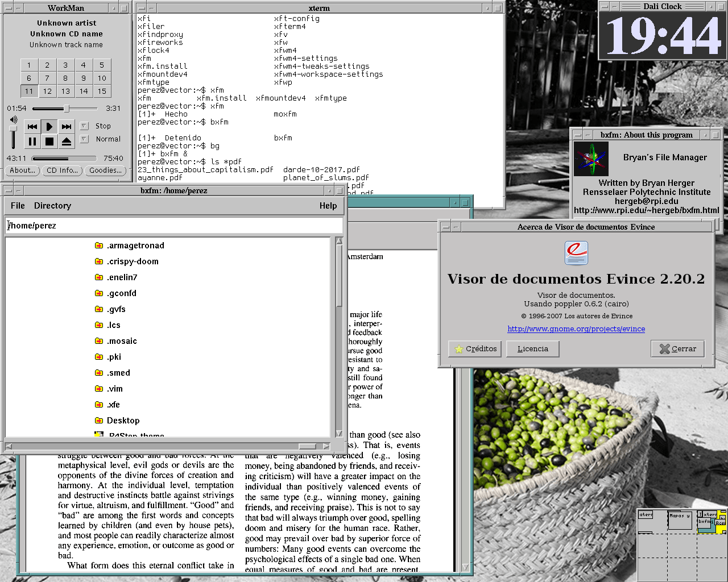The image size is (728, 582).
Task: Click the WorkMan play button
Action: click(49, 126)
